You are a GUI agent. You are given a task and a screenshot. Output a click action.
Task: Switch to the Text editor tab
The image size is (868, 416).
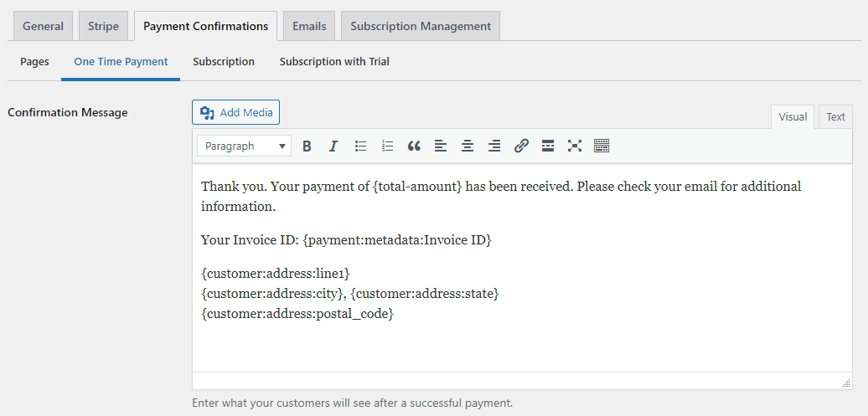point(835,116)
